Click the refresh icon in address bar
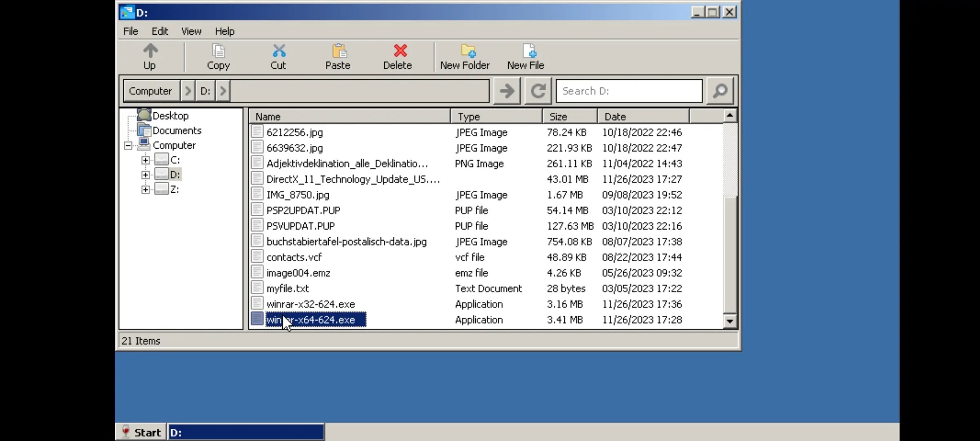Image resolution: width=980 pixels, height=441 pixels. pos(538,91)
